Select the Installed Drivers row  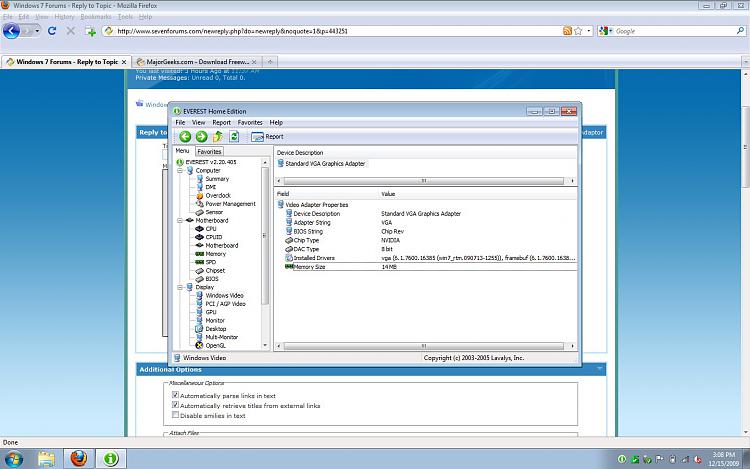click(430, 258)
